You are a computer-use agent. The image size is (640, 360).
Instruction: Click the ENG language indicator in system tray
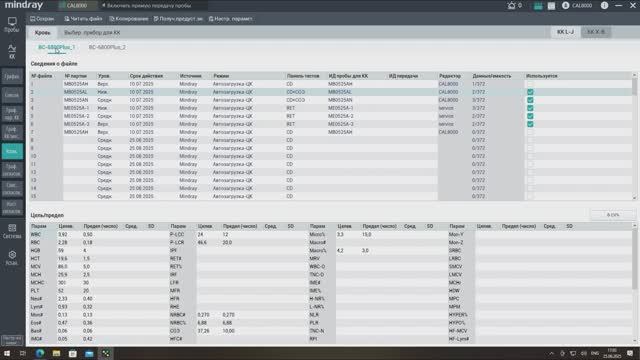[595, 353]
